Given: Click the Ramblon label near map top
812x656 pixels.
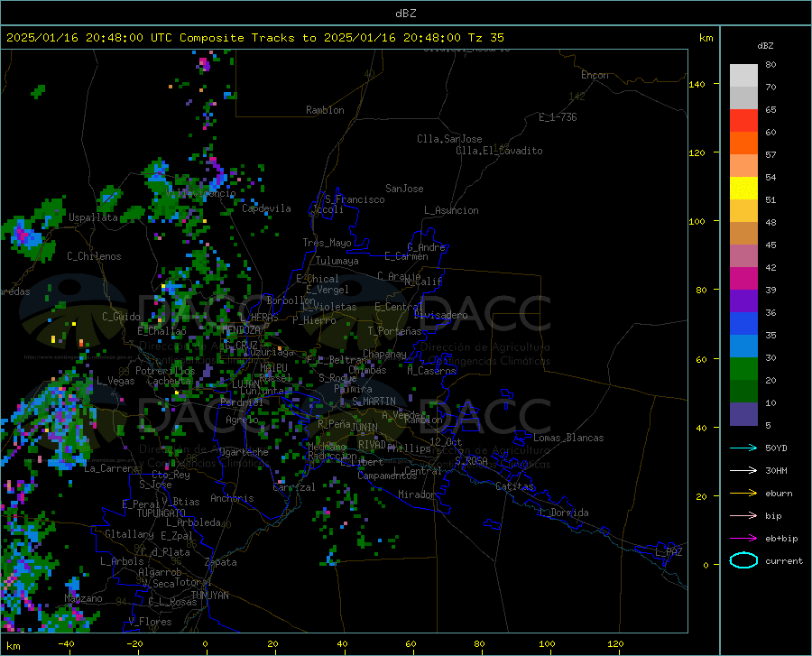Looking at the screenshot, I should click(x=325, y=110).
